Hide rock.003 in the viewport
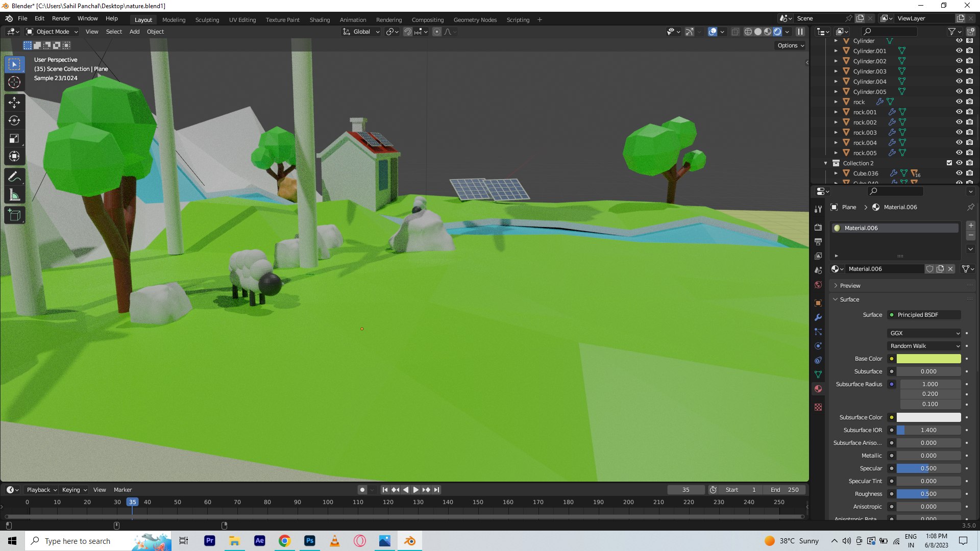This screenshot has height=551, width=980. pos(959,132)
